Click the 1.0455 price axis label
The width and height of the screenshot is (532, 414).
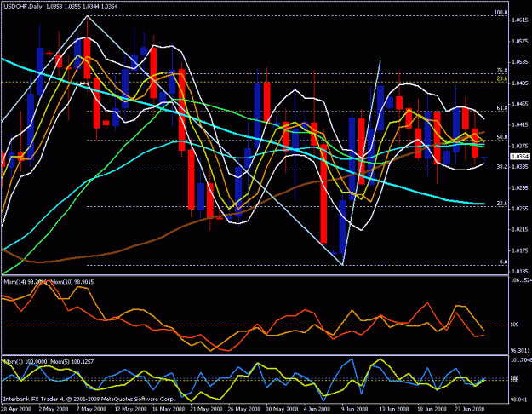pos(519,104)
